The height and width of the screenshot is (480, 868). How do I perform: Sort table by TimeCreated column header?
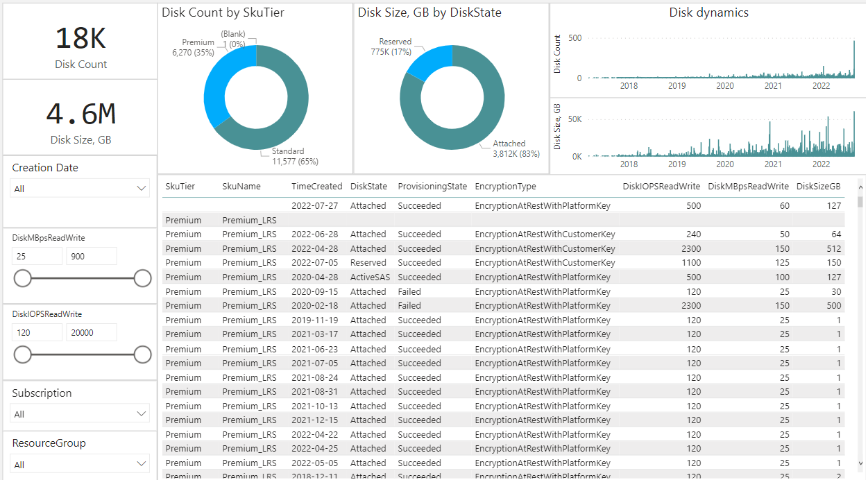[316, 186]
